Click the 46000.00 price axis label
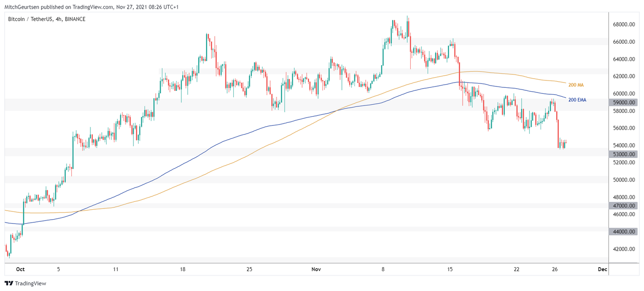 pyautogui.click(x=624, y=214)
